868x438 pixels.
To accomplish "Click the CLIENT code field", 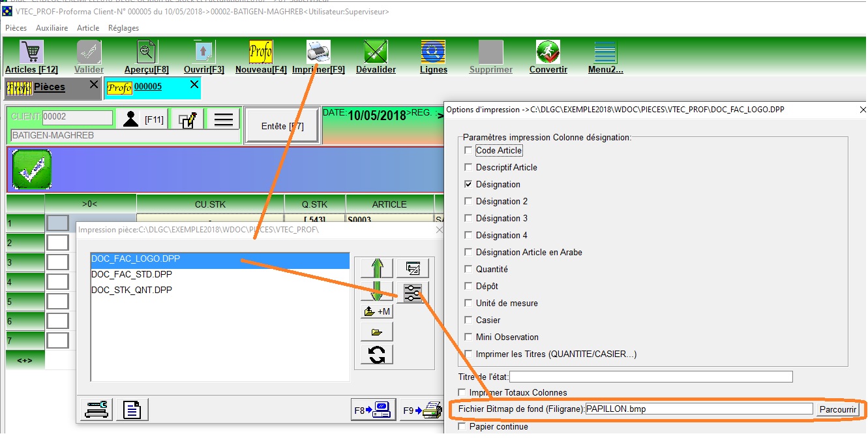I will pyautogui.click(x=78, y=117).
